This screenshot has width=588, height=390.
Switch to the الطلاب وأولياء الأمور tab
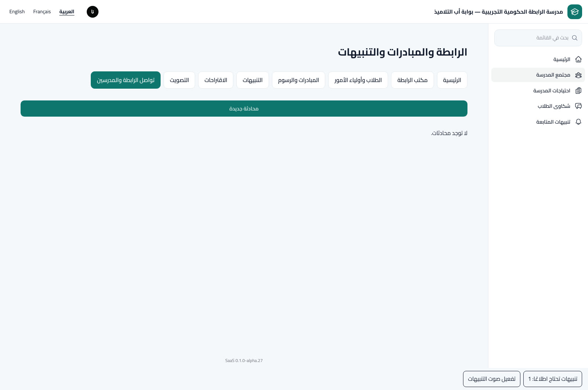click(358, 80)
